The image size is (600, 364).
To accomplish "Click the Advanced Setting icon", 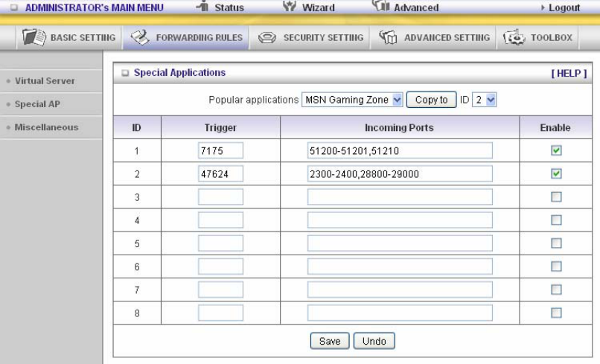I will click(388, 37).
